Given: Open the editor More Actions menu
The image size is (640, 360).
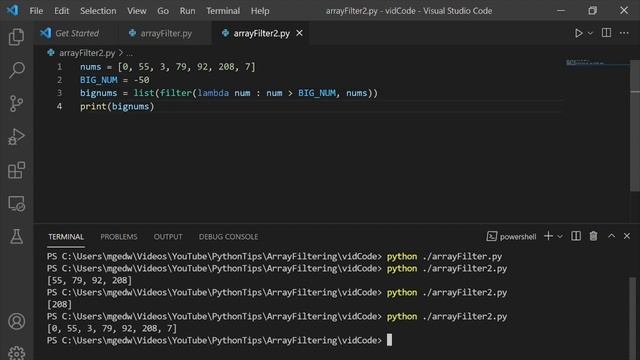Looking at the screenshot, I should pyautogui.click(x=624, y=33).
